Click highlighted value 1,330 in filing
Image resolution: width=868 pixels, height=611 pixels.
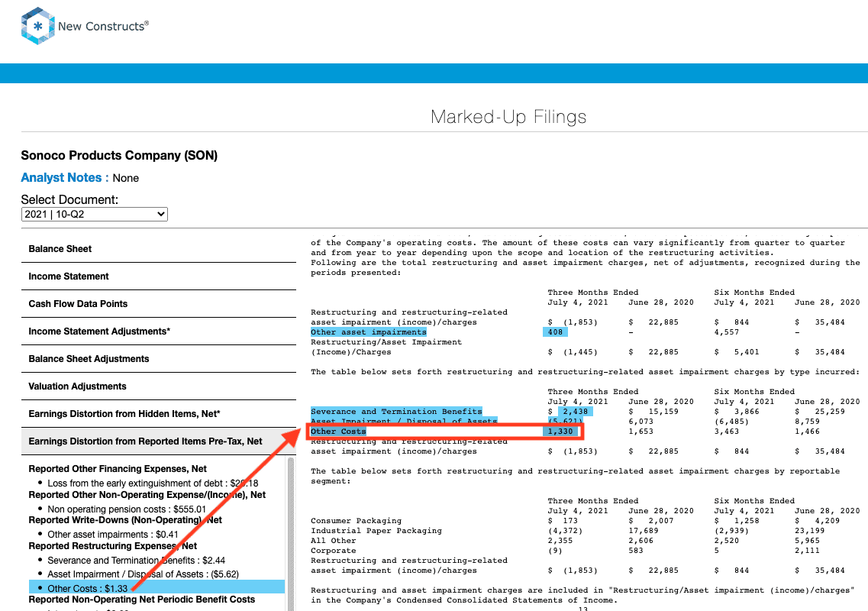(561, 432)
